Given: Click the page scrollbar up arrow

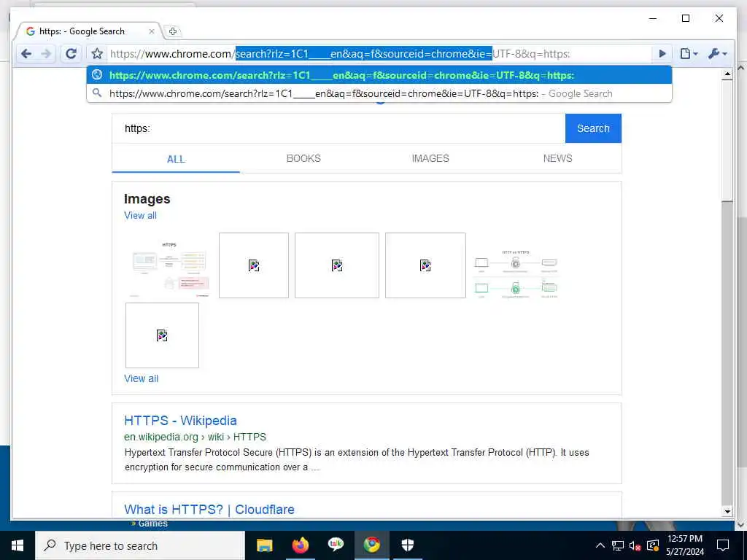Looking at the screenshot, I should tap(727, 74).
